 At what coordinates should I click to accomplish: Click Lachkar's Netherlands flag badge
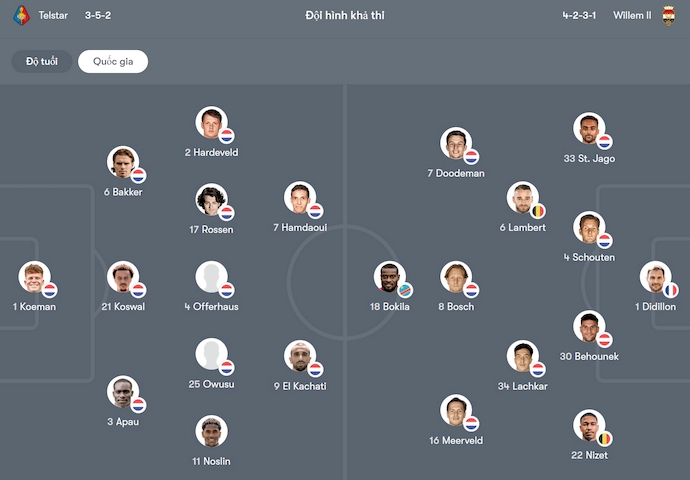[537, 369]
